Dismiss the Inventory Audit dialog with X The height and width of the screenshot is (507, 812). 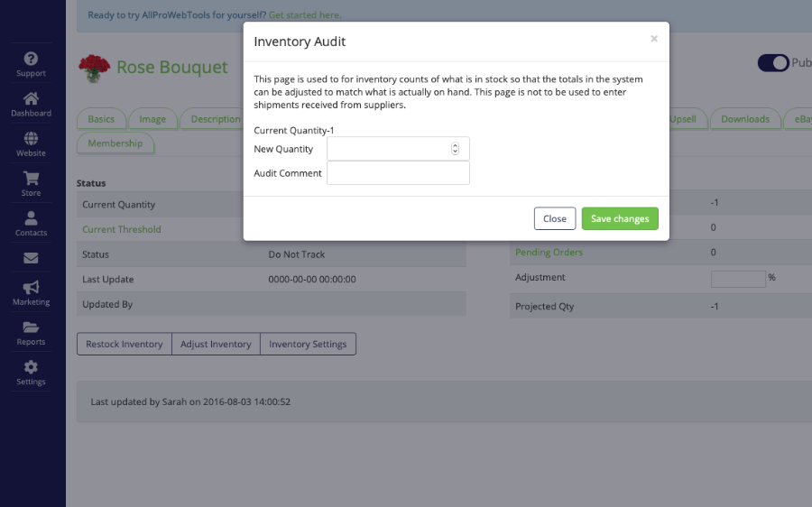point(654,39)
